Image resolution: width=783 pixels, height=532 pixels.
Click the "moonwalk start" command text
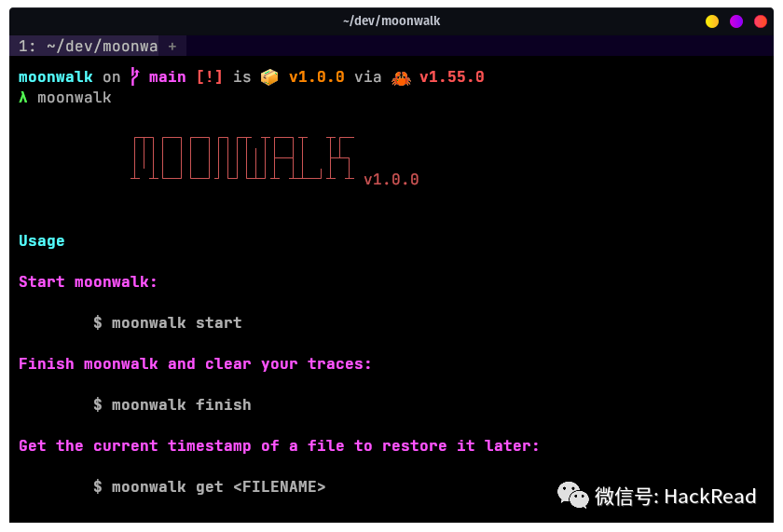[x=176, y=323]
